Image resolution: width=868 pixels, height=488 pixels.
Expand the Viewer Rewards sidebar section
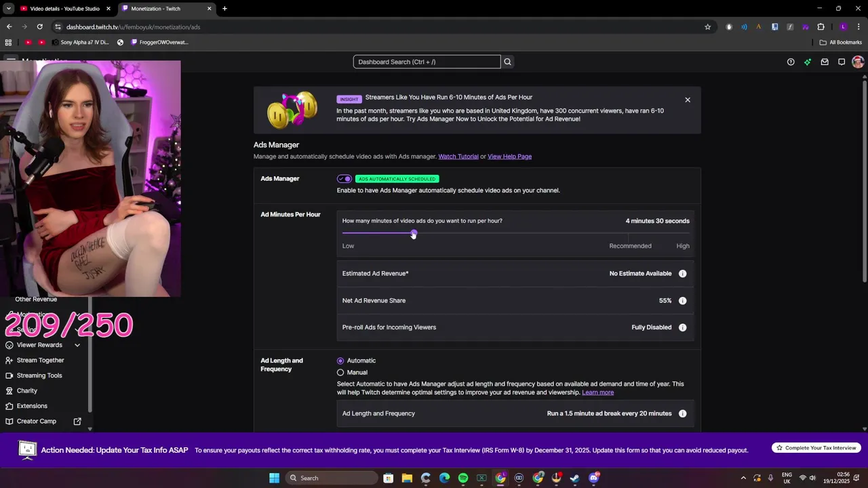tap(77, 345)
